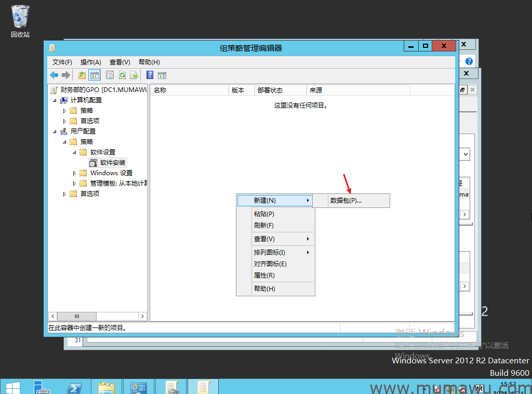
Task: Choose 属性(R) from the context menu
Action: [264, 275]
